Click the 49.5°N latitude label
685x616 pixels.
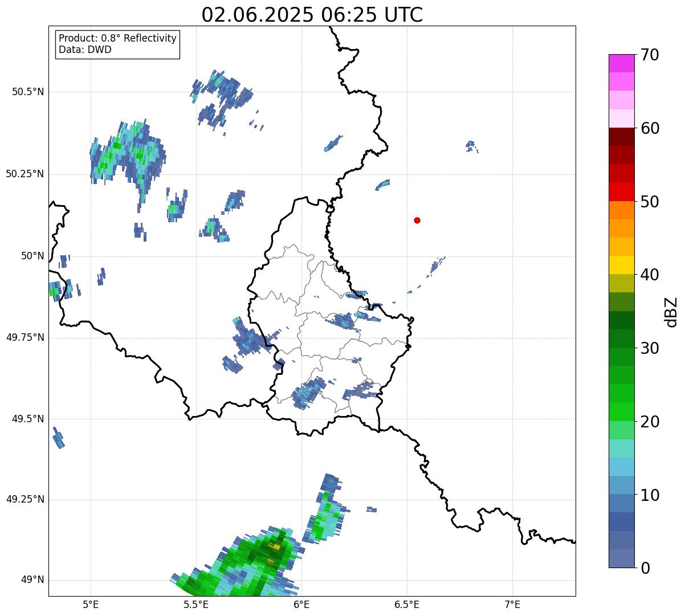tap(28, 419)
